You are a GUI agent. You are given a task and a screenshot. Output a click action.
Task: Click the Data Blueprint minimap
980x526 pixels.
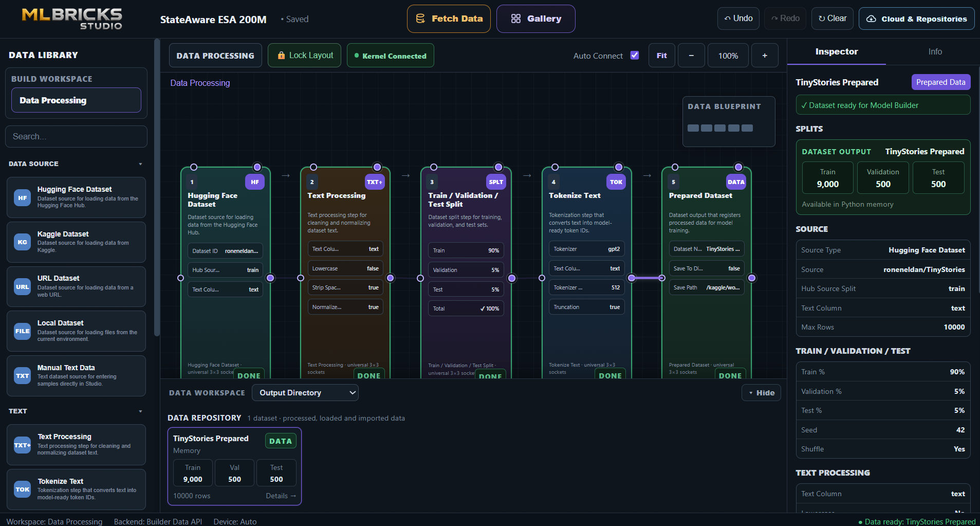[x=729, y=122]
